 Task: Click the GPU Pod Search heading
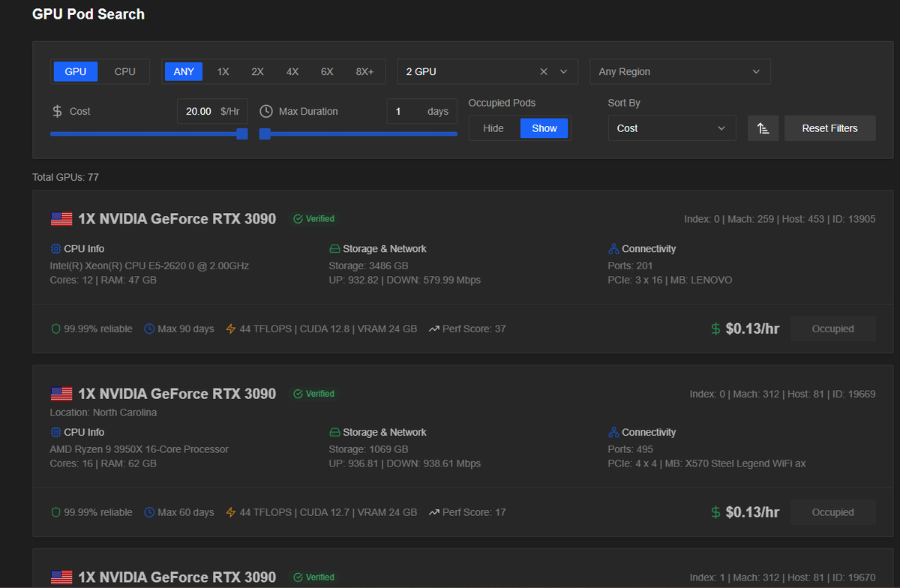point(88,14)
